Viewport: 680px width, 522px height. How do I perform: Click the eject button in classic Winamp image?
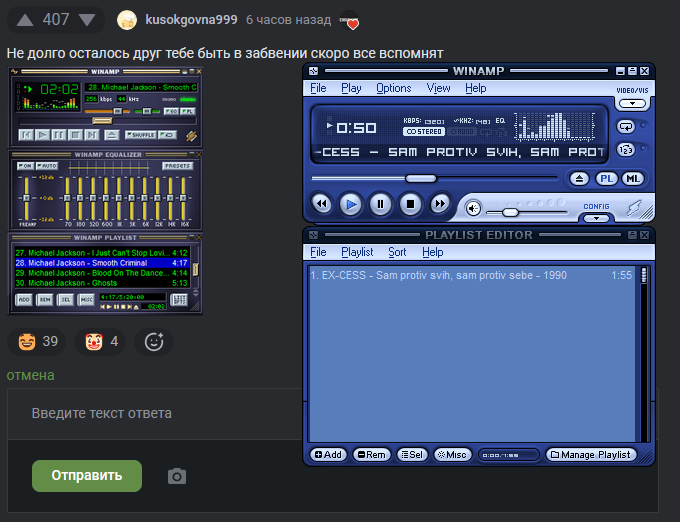click(x=111, y=135)
